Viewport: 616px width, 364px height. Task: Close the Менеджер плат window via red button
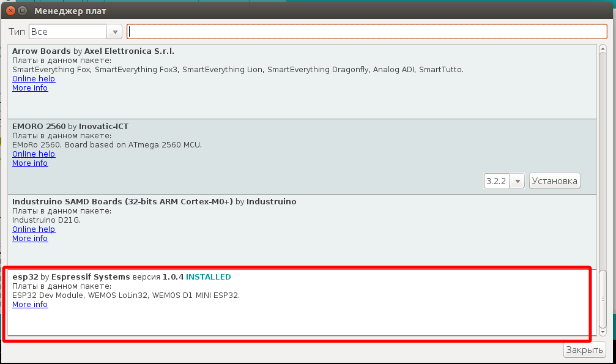[x=9, y=11]
